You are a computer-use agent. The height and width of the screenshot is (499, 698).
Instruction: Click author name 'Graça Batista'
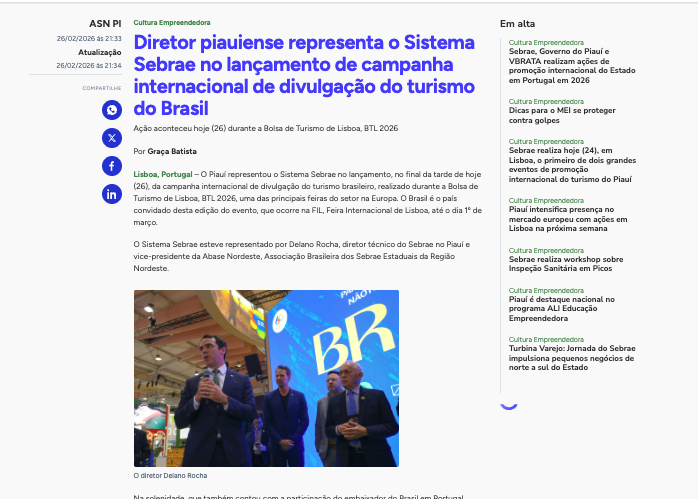coord(172,151)
